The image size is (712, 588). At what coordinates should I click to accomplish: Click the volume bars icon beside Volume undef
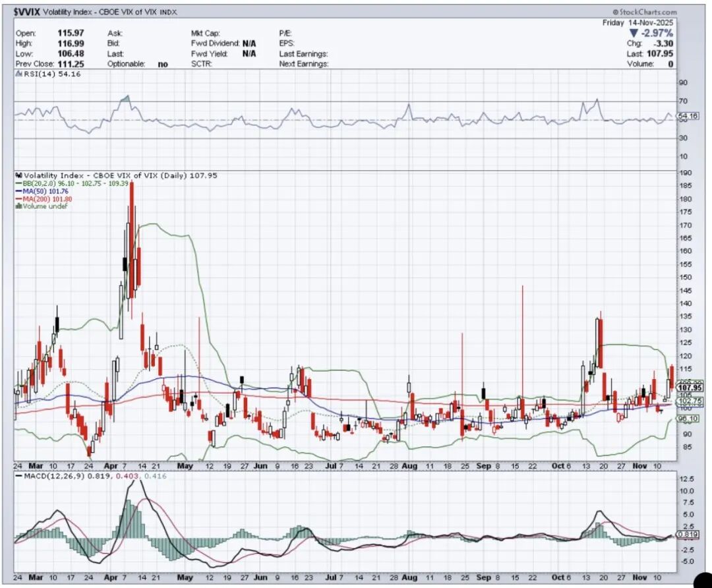click(18, 206)
